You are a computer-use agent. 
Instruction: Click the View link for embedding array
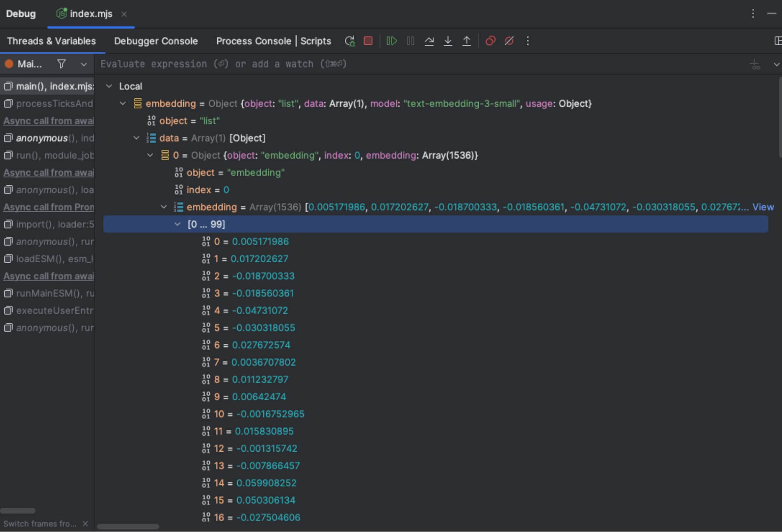pyautogui.click(x=763, y=207)
